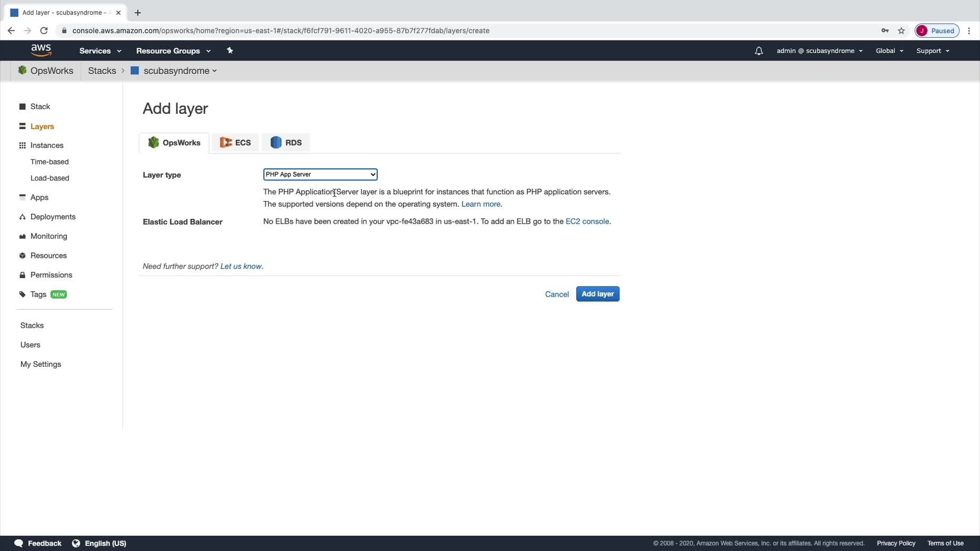Switch to the OpsWorks layer tab

174,143
